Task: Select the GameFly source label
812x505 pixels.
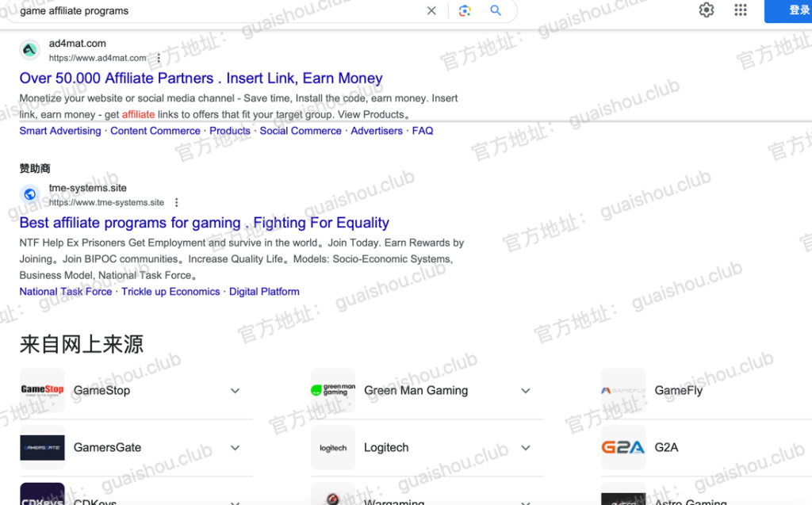Action: pos(679,391)
